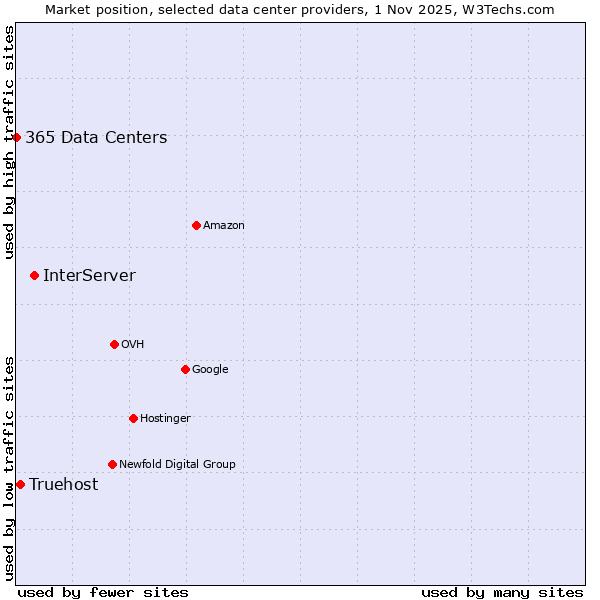Click the 'InterServer' text label
The width and height of the screenshot is (600, 600).
coord(89,276)
